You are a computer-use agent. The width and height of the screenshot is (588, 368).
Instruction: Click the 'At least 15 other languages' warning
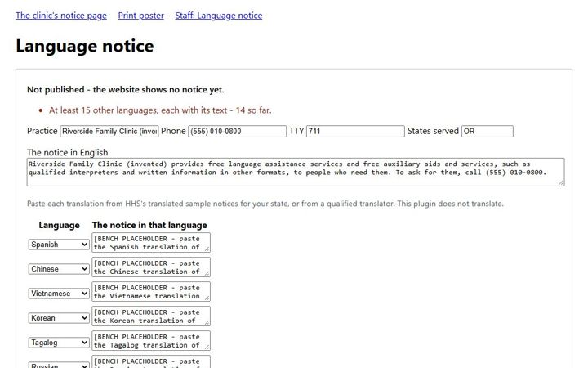[160, 110]
